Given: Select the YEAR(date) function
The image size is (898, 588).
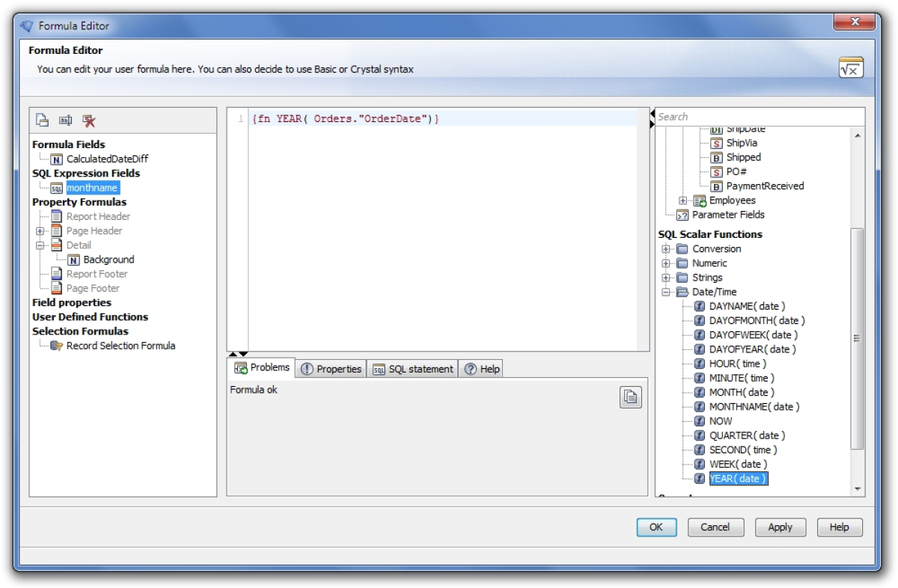Looking at the screenshot, I should pyautogui.click(x=739, y=478).
